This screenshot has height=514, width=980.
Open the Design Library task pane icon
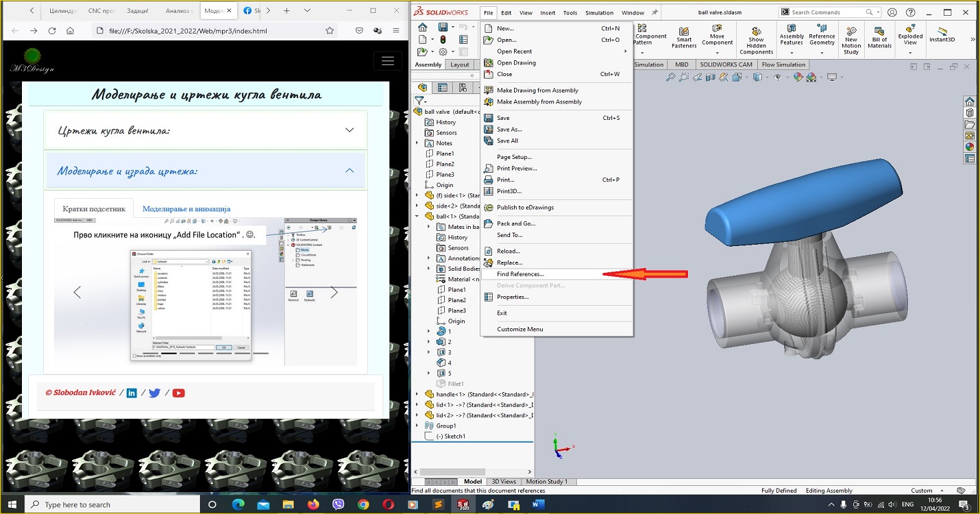click(x=970, y=113)
